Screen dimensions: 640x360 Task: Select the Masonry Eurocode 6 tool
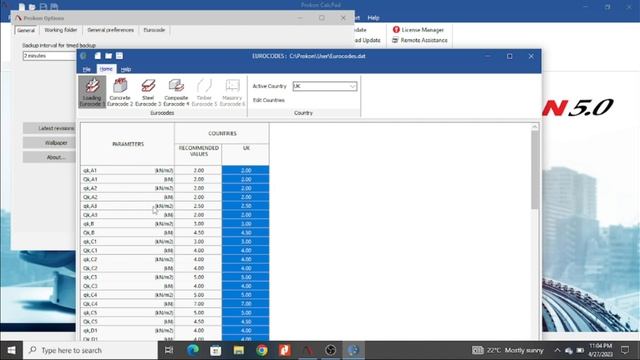232,92
